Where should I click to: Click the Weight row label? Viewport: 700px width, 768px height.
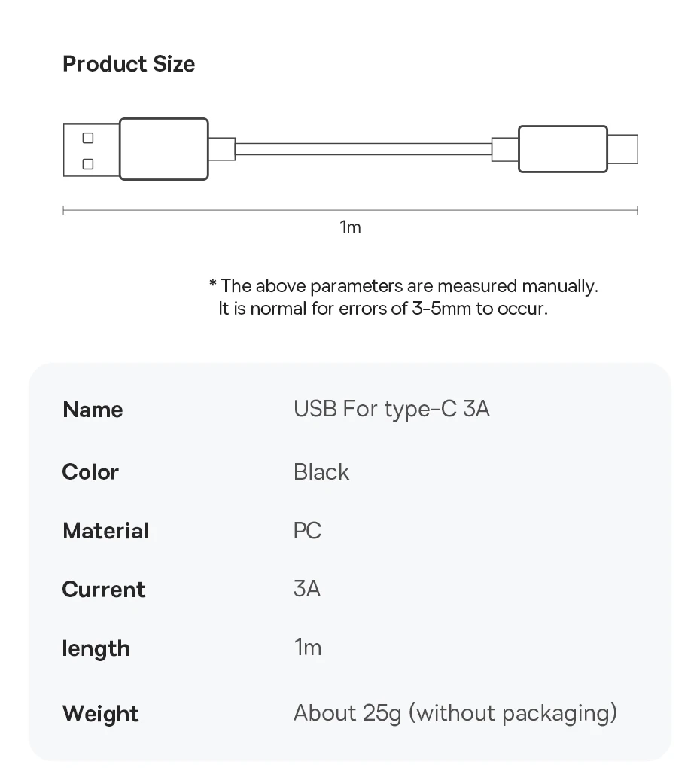tap(100, 714)
